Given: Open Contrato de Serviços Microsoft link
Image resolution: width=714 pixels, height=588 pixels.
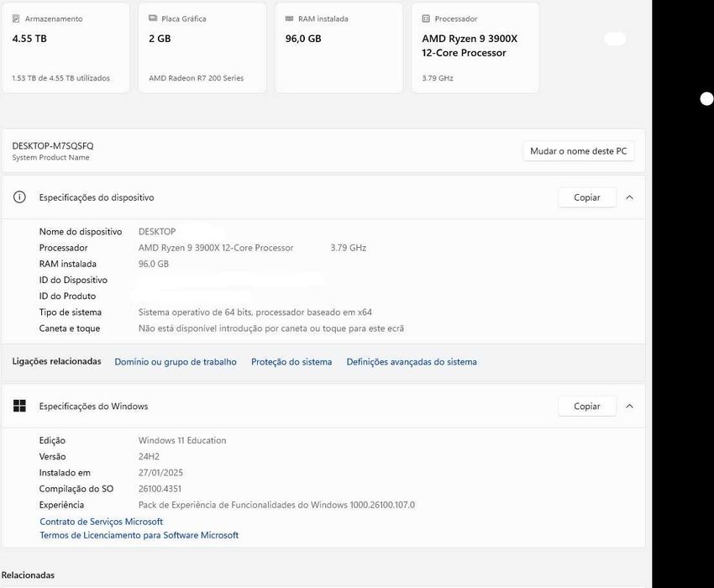Looking at the screenshot, I should point(102,522).
